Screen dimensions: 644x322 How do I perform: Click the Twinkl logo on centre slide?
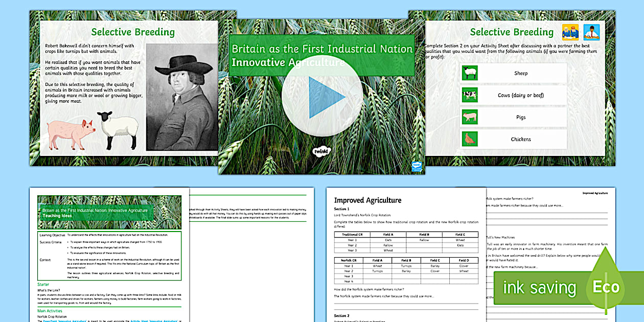321,151
